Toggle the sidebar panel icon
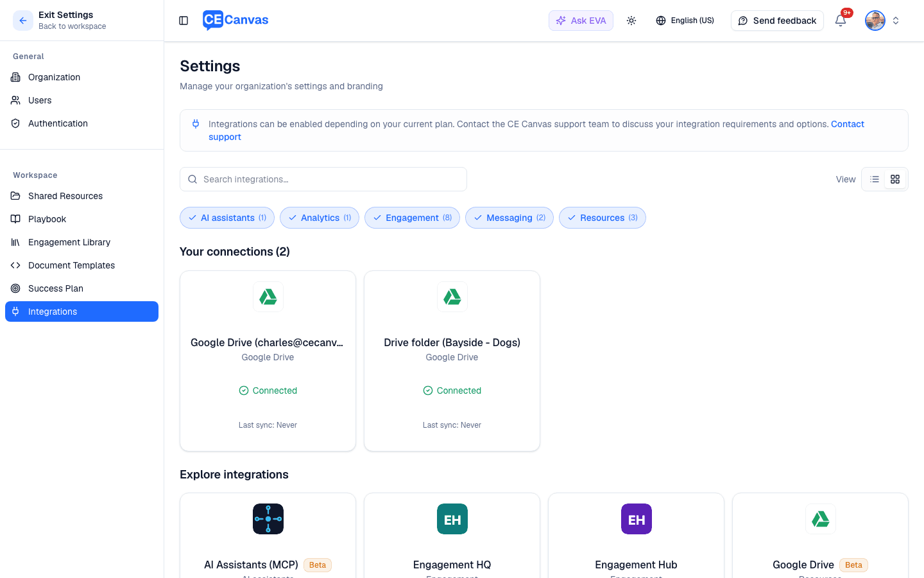Screen dimensions: 924x578 tap(184, 21)
